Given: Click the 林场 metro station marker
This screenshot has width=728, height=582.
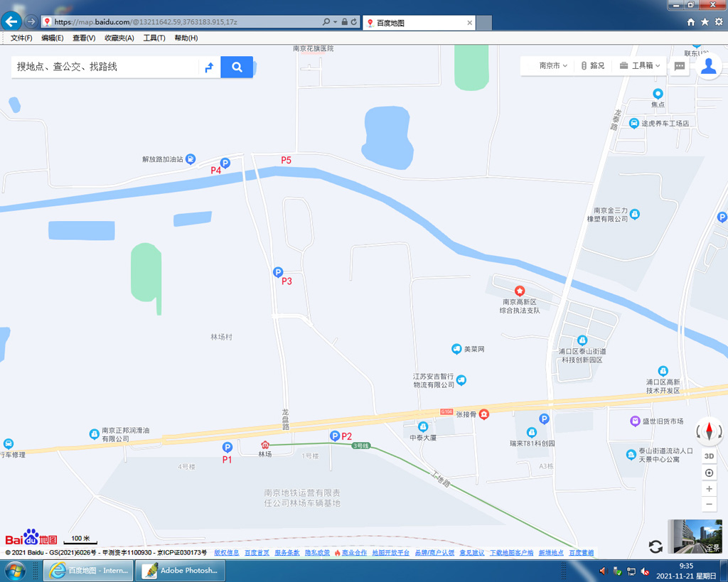Looking at the screenshot, I should [x=265, y=445].
